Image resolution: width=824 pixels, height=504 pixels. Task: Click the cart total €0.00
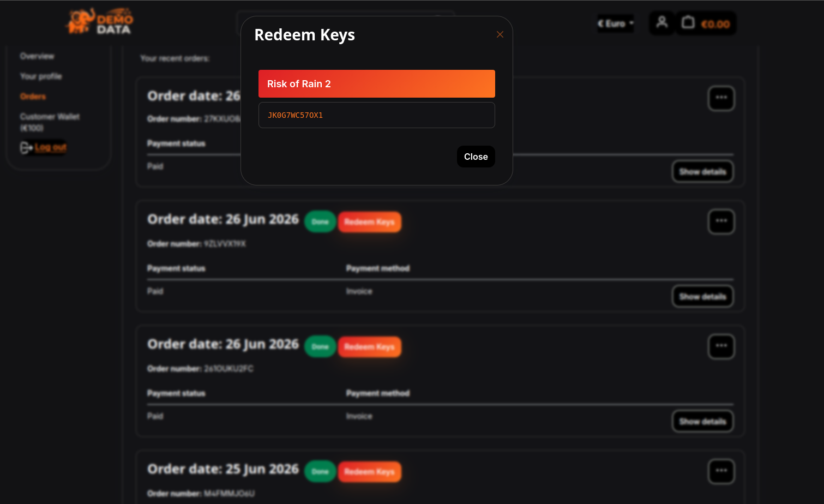[x=715, y=24]
